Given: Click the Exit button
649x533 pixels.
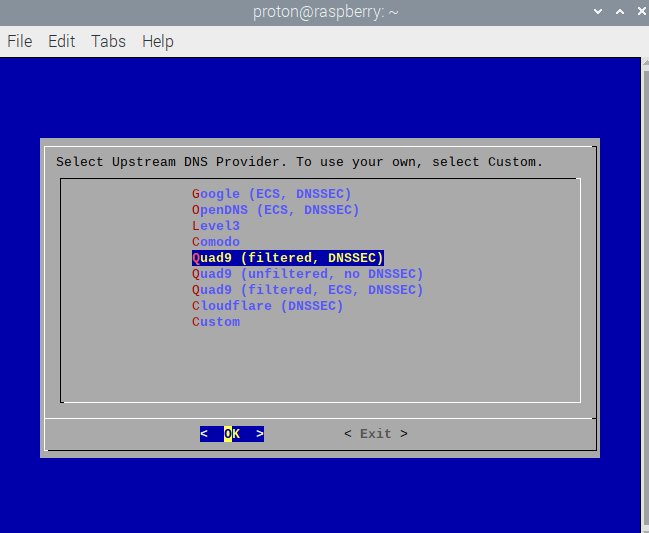Looking at the screenshot, I should (x=376, y=434).
